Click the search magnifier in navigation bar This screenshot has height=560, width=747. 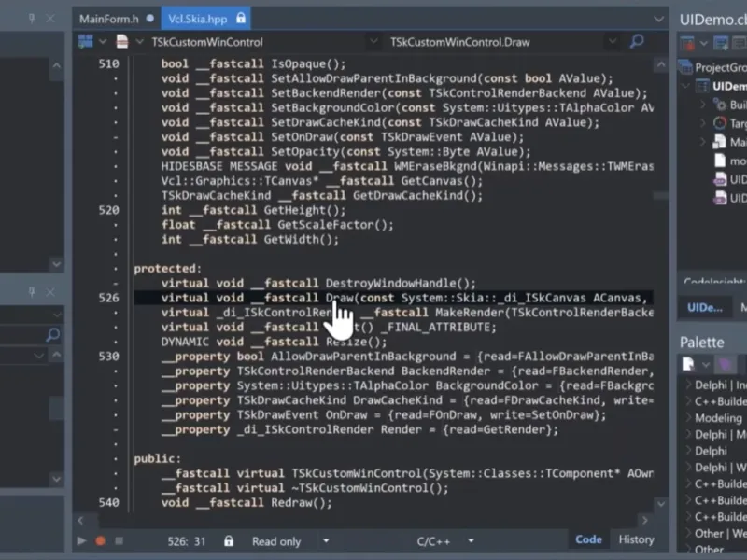[637, 41]
